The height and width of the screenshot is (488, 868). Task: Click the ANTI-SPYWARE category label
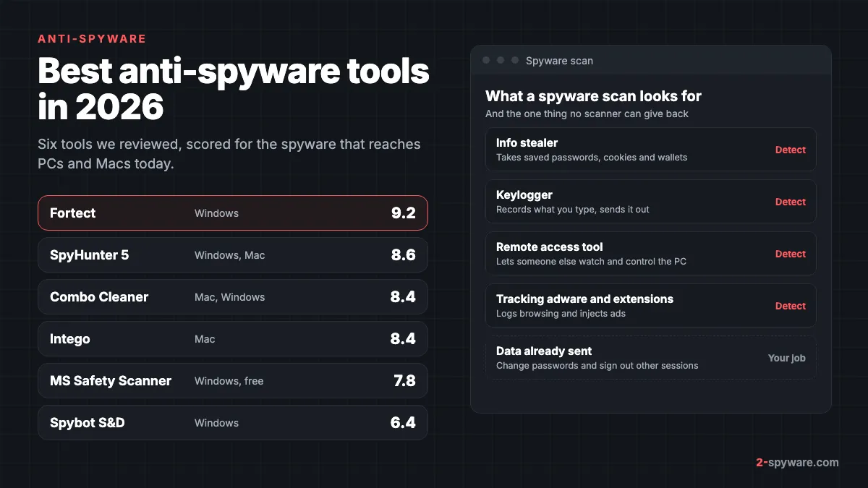(x=92, y=39)
